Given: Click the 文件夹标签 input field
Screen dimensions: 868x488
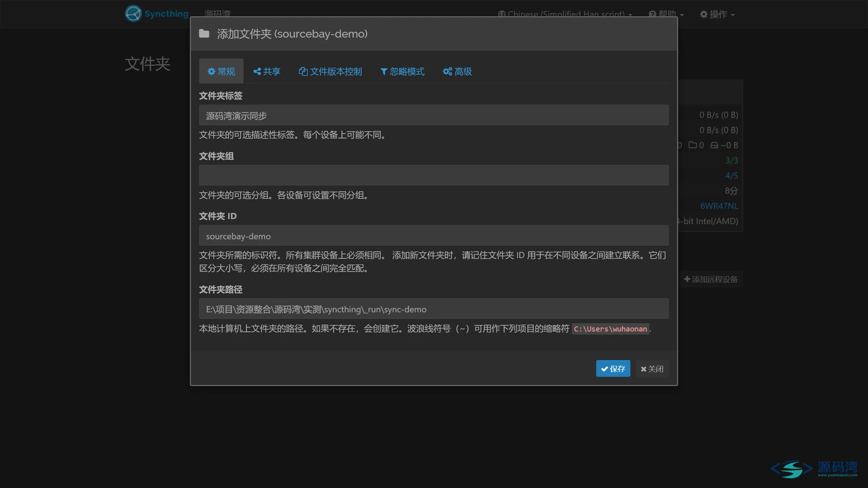Looking at the screenshot, I should tap(434, 115).
